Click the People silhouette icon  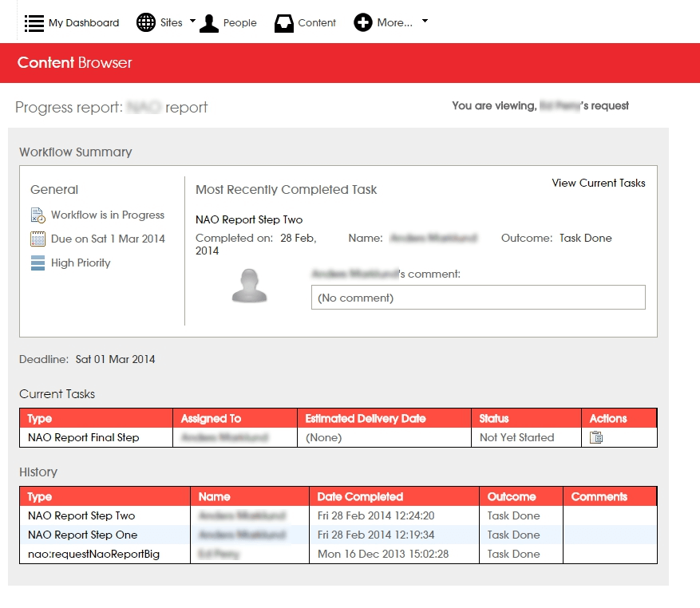[209, 23]
